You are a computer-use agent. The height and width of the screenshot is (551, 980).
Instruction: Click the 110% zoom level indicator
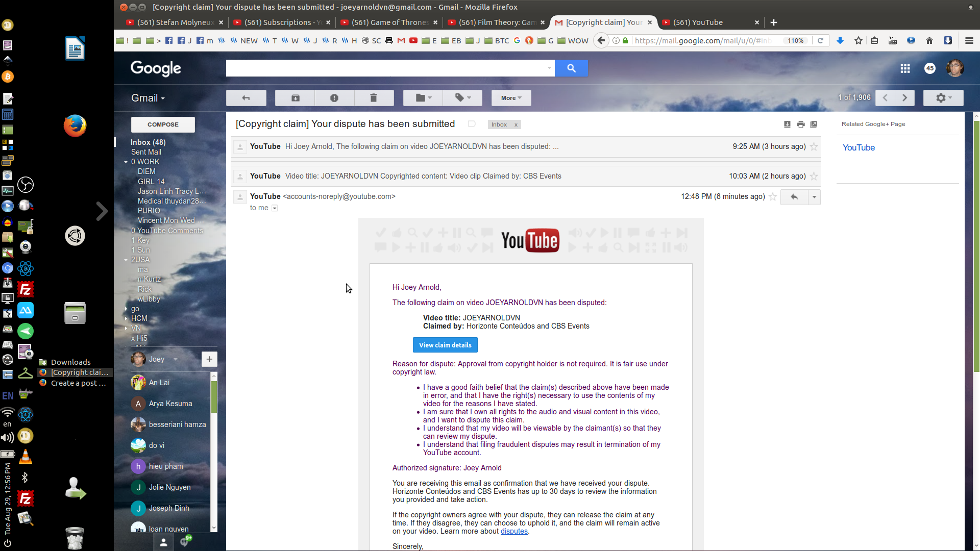[x=795, y=40]
